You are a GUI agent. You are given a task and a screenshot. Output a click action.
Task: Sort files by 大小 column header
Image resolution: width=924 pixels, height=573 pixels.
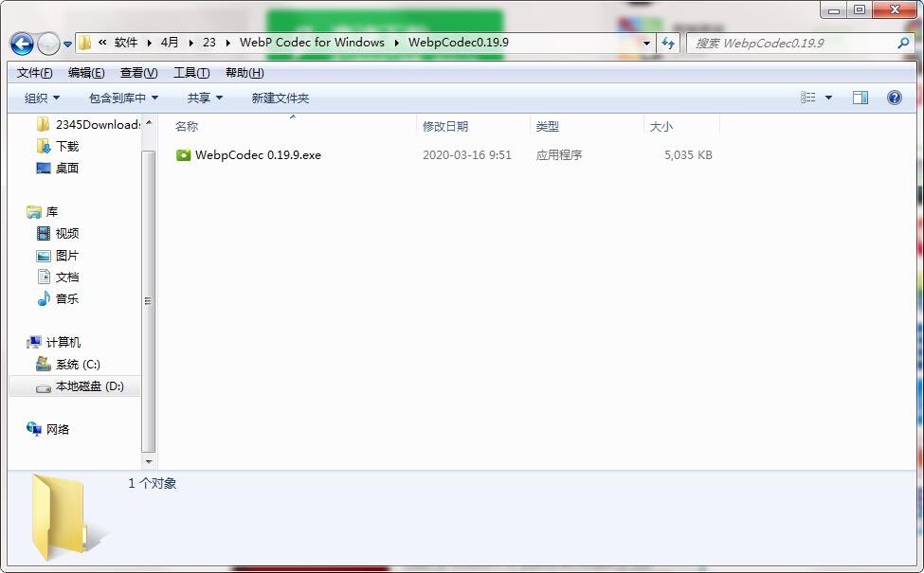661,127
